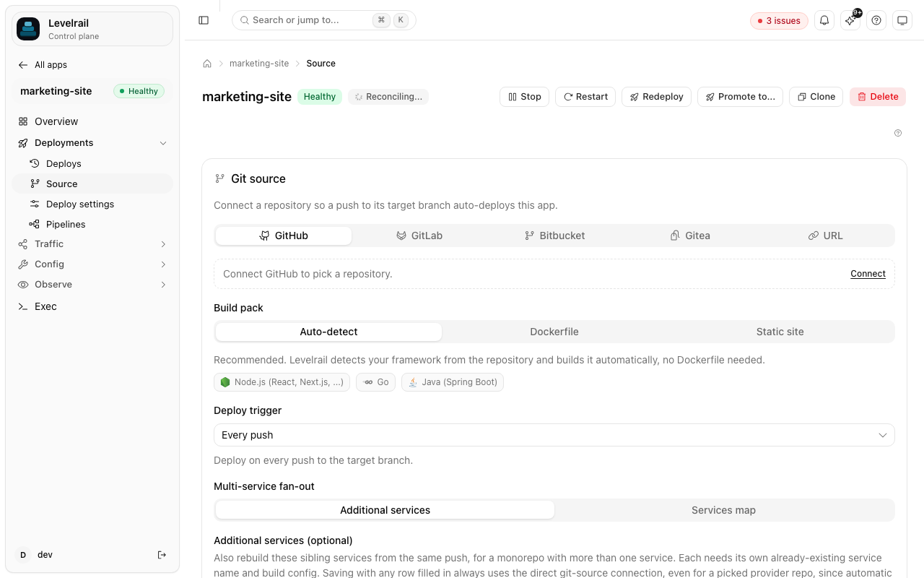The width and height of the screenshot is (924, 578).
Task: Click the Connect GitHub link
Action: coord(868,274)
